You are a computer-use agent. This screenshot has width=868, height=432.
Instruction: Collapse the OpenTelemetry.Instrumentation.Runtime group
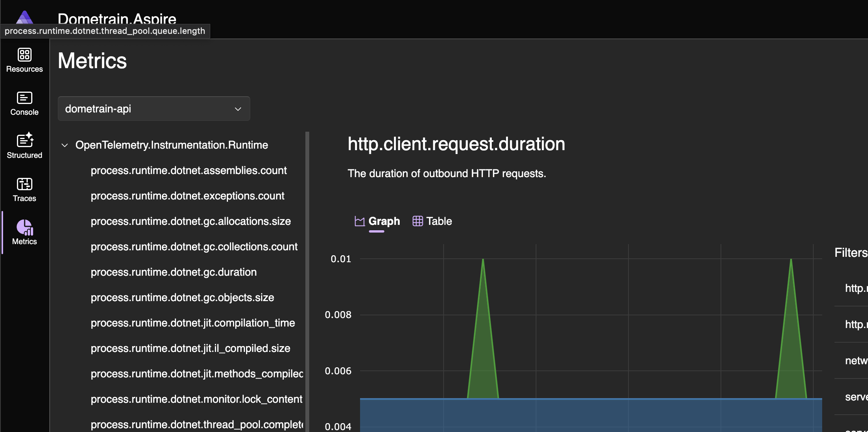(65, 145)
